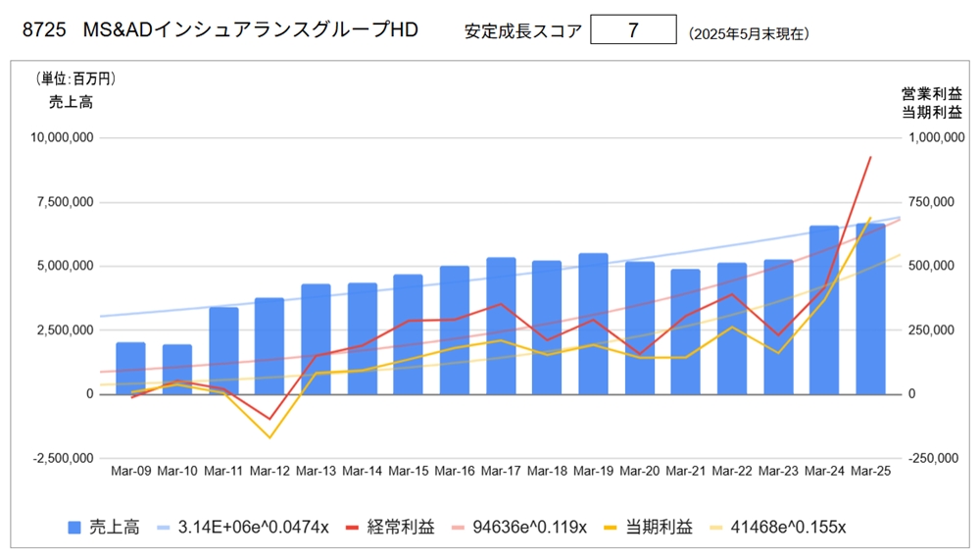The height and width of the screenshot is (560, 980).
Task: Select the 経常利益 legend label
Action: coord(401,528)
